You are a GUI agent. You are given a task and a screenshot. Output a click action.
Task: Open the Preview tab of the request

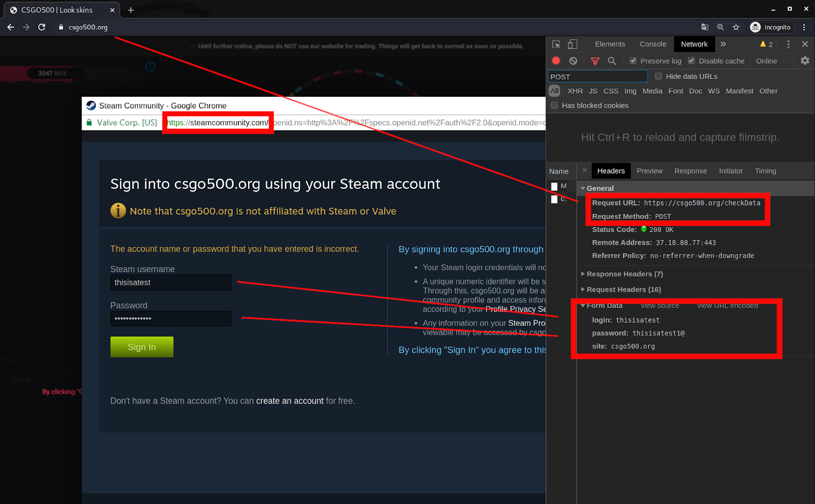pyautogui.click(x=649, y=171)
